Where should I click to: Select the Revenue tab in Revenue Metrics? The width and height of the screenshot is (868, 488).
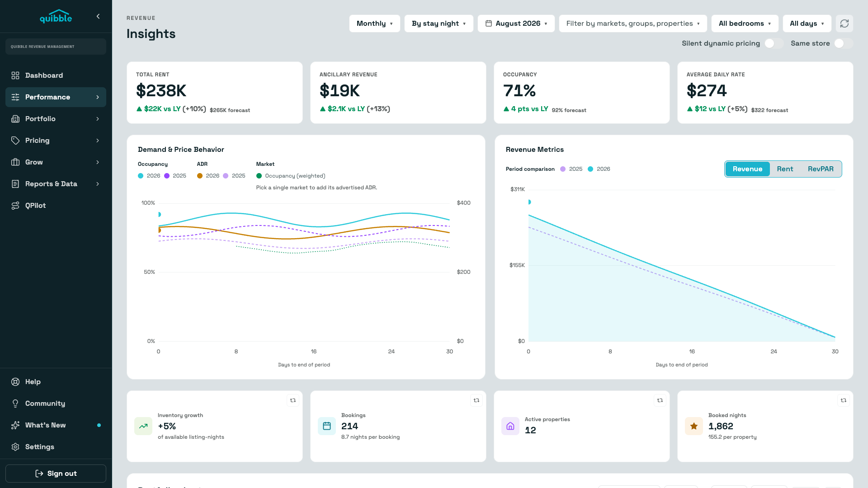747,169
